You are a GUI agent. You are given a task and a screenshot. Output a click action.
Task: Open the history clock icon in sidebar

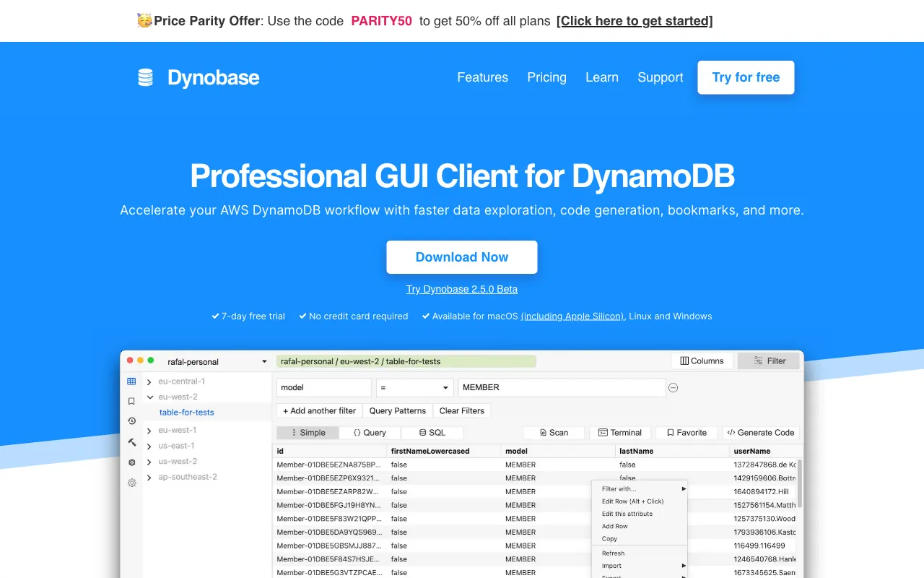pos(131,421)
